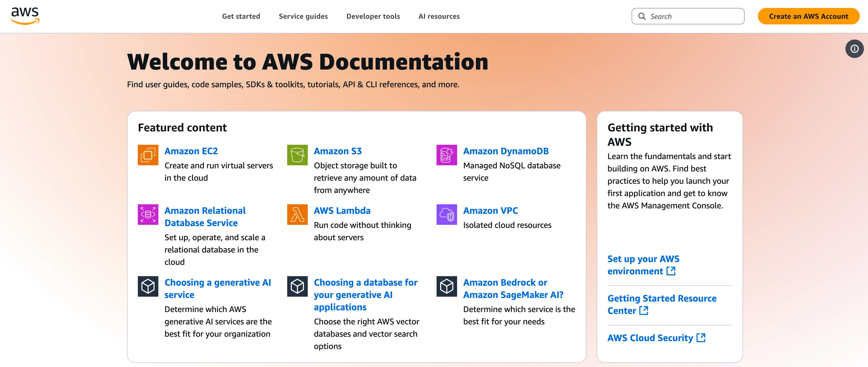Open the Get started menu
The height and width of the screenshot is (367, 868).
pyautogui.click(x=241, y=16)
